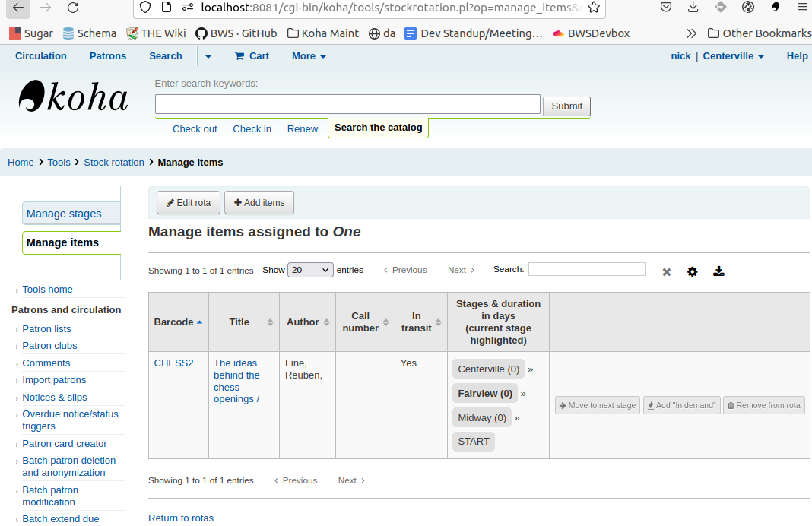
Task: Clear the table filter with X icon
Action: pyautogui.click(x=667, y=272)
